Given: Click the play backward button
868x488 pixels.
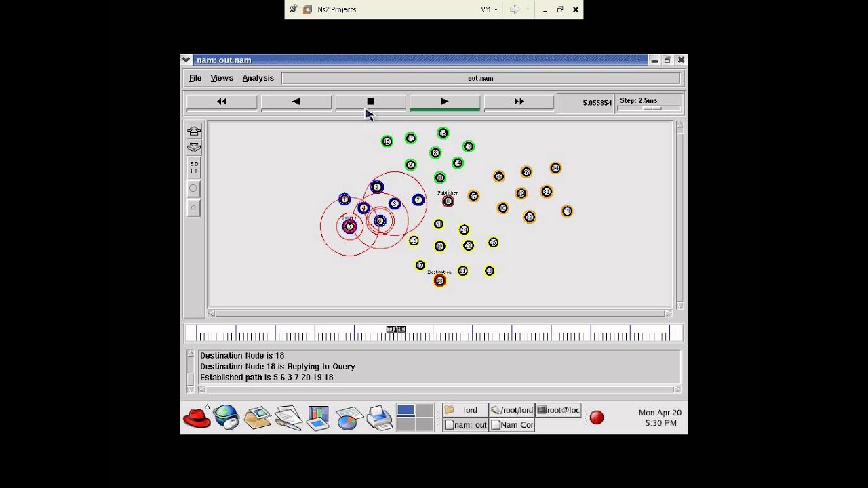Looking at the screenshot, I should (296, 102).
